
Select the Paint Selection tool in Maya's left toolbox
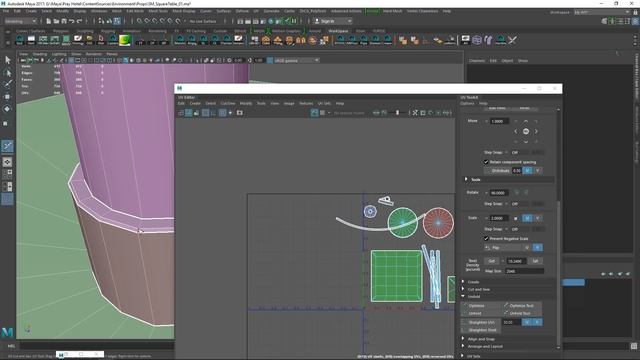(7, 84)
